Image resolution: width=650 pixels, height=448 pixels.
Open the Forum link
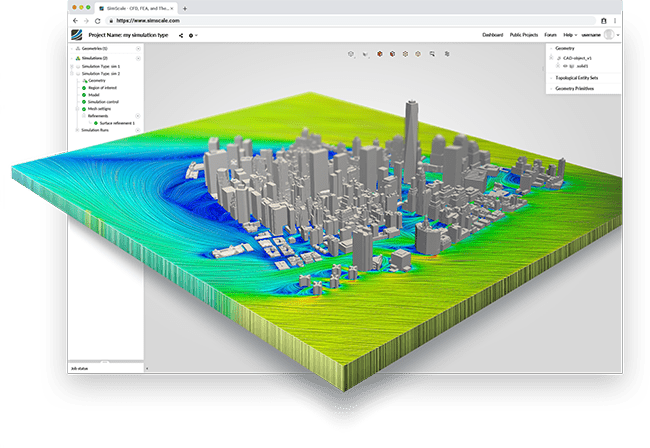pos(553,35)
